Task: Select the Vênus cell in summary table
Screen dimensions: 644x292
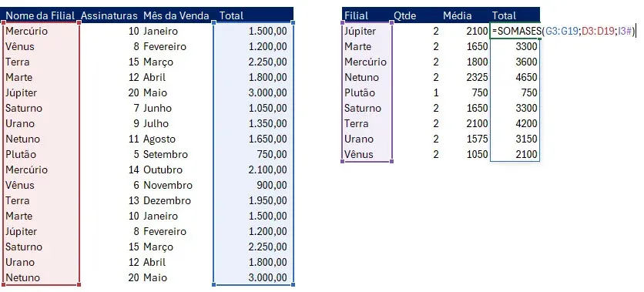Action: pos(358,154)
